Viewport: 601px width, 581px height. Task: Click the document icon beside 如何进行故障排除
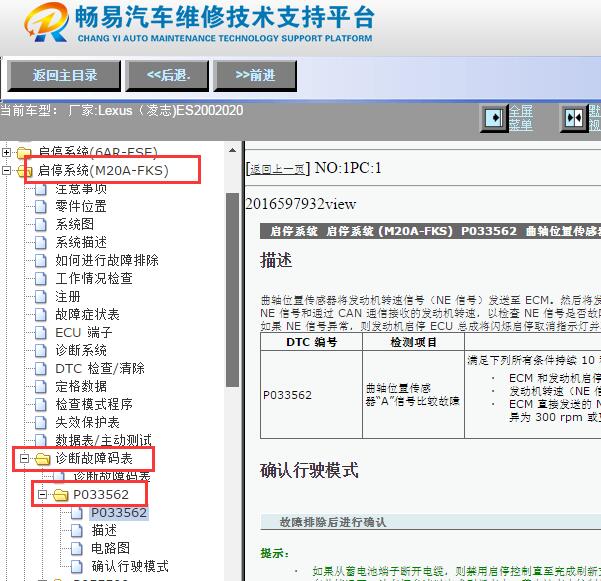click(x=41, y=261)
